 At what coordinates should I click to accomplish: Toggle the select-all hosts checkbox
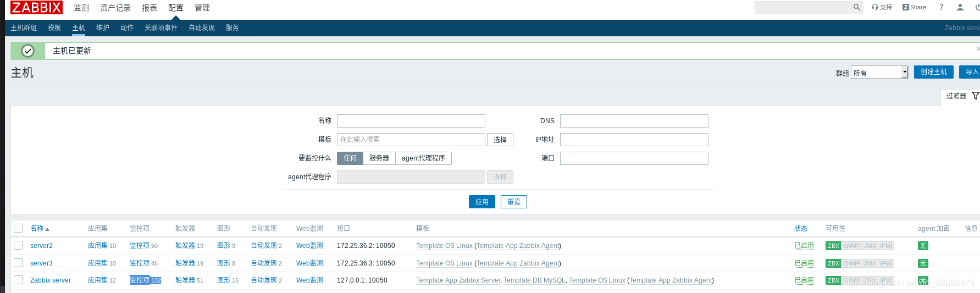click(x=18, y=228)
